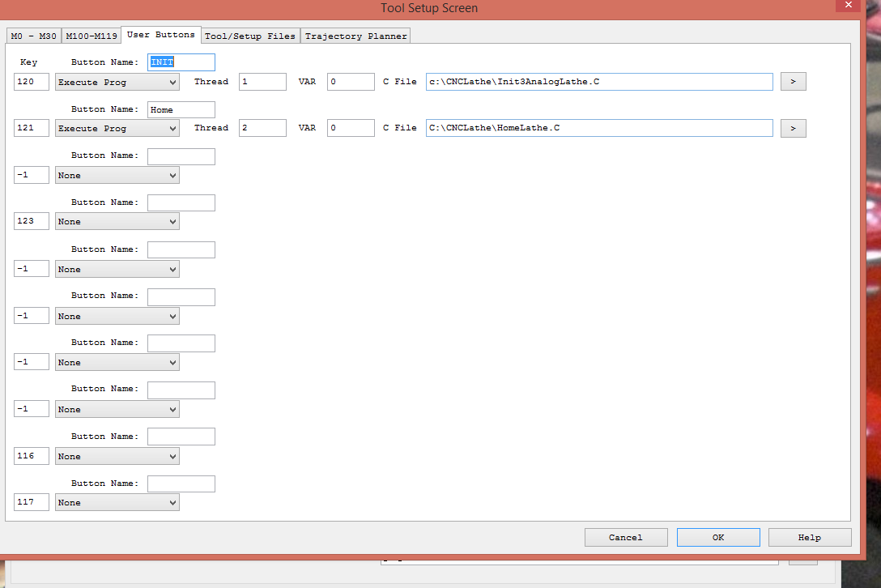Click the Home button name field
This screenshot has height=588, width=881.
click(181, 109)
